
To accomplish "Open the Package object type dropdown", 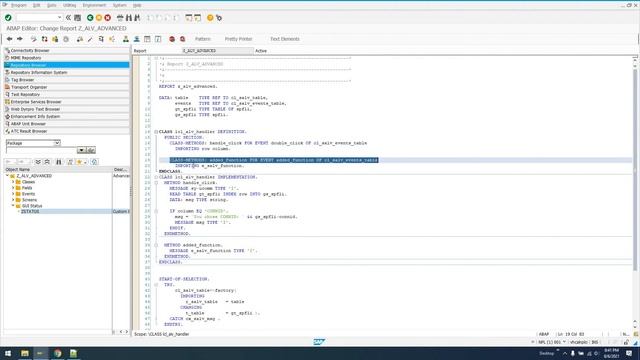I will point(57,143).
